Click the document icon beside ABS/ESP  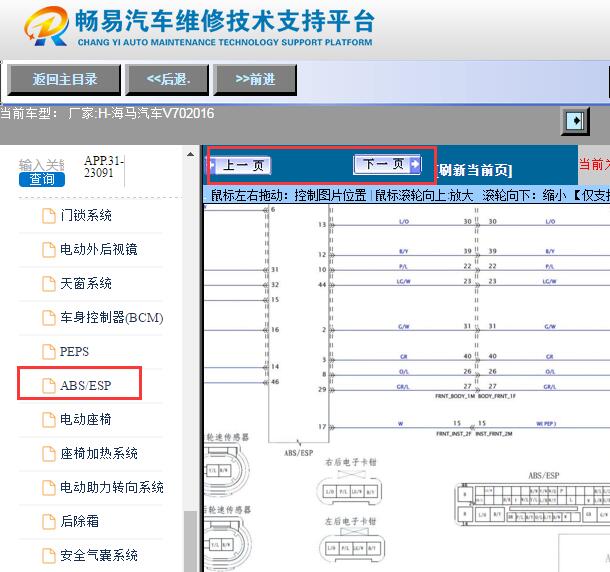pyautogui.click(x=49, y=386)
